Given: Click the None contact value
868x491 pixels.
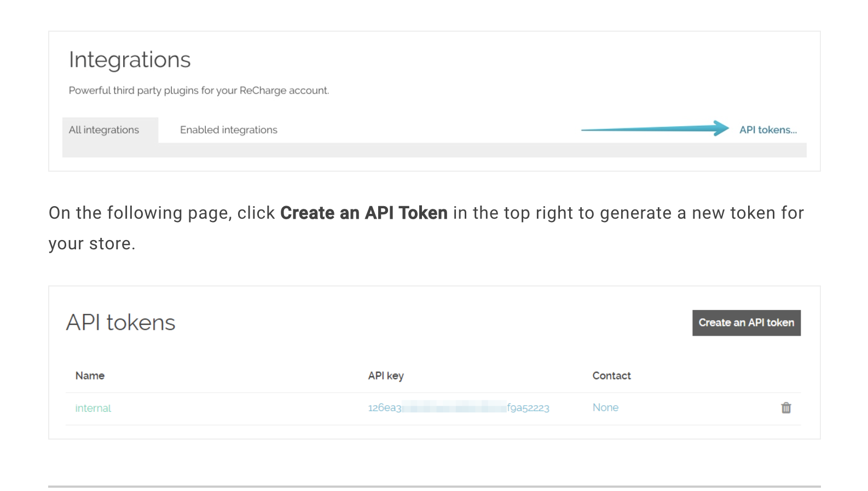Looking at the screenshot, I should [605, 408].
